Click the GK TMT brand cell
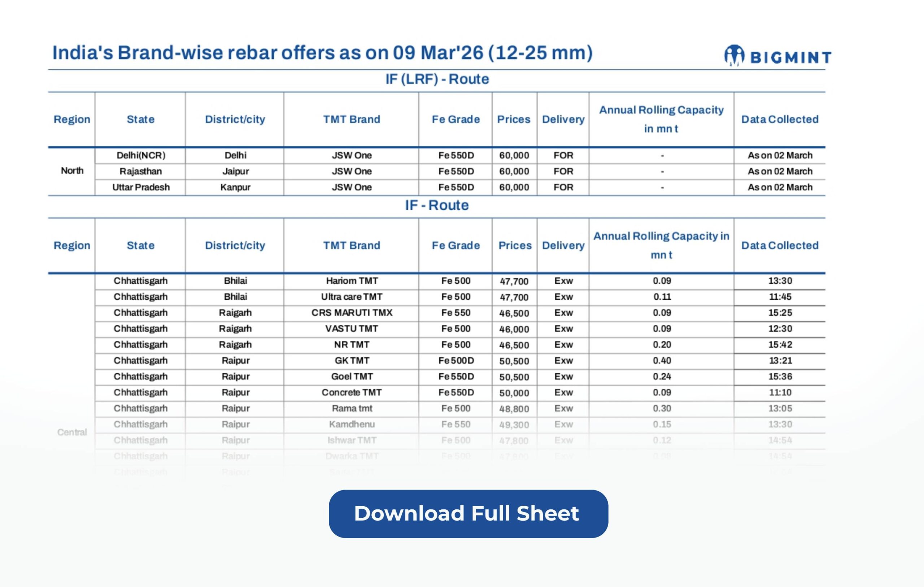Screen dimensions: 924x587 pyautogui.click(x=352, y=361)
